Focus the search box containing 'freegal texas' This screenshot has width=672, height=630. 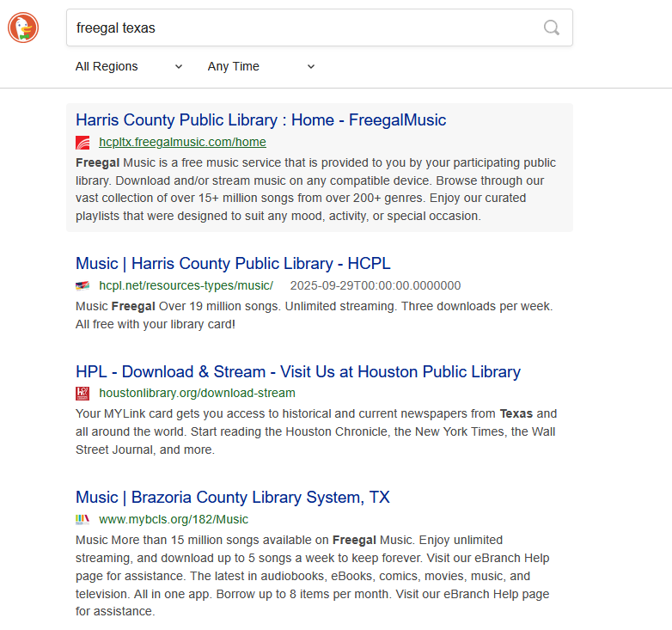(301, 28)
